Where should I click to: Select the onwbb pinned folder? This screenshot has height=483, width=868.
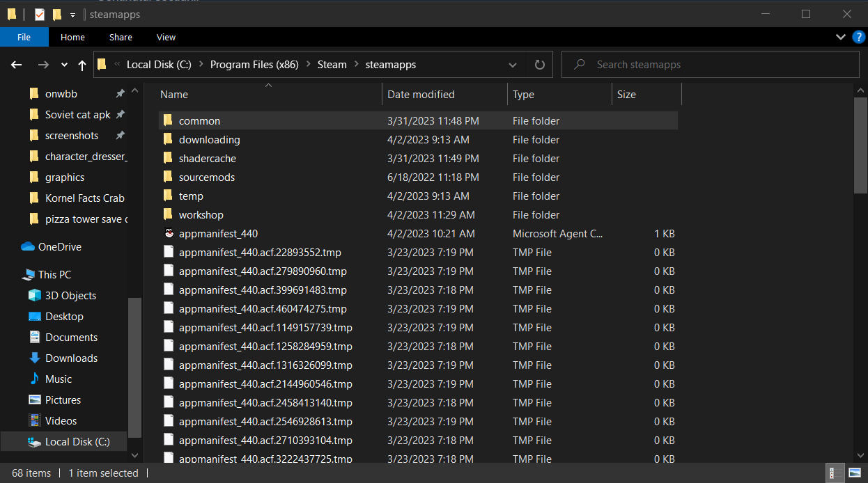point(61,93)
